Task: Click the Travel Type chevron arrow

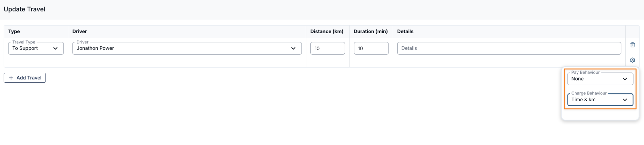Action: pos(55,48)
